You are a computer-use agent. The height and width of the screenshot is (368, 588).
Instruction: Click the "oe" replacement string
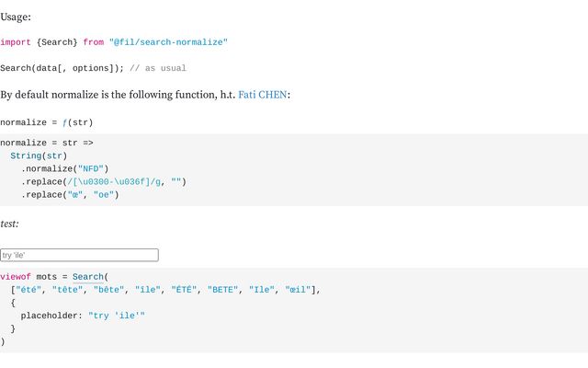[x=104, y=194]
